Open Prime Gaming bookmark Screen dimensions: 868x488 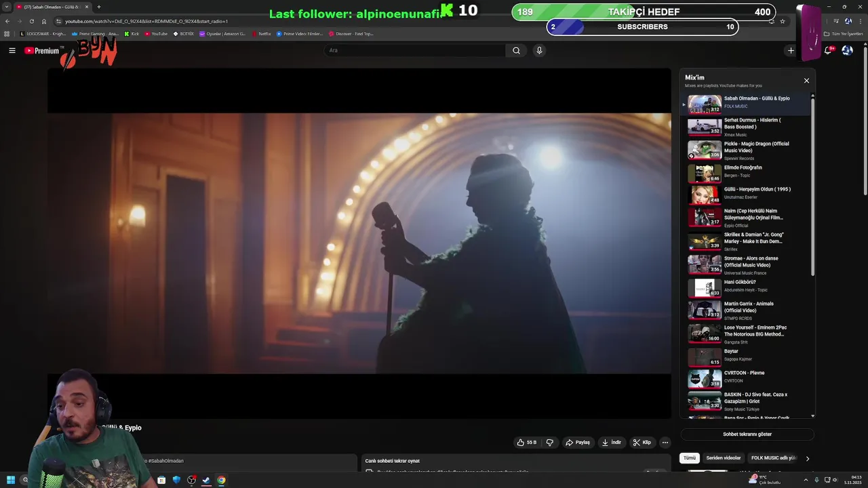click(95, 33)
